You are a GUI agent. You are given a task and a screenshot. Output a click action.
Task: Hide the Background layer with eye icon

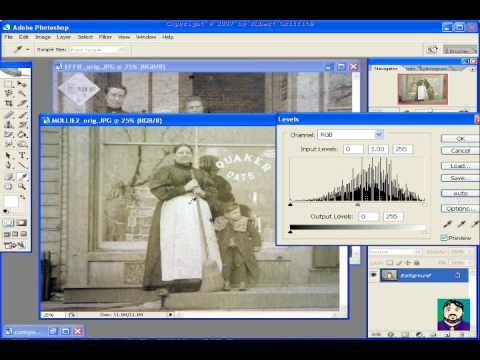click(x=373, y=275)
